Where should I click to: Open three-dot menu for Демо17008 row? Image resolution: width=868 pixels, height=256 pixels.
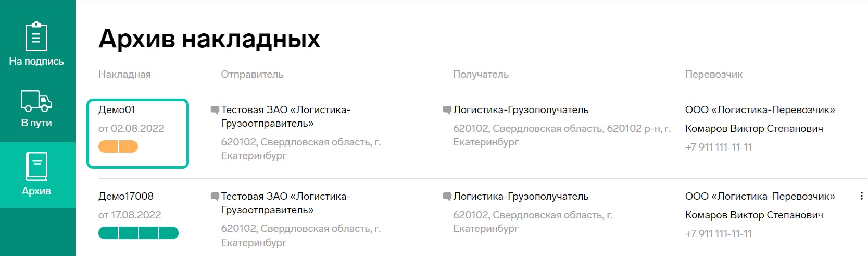(x=862, y=196)
